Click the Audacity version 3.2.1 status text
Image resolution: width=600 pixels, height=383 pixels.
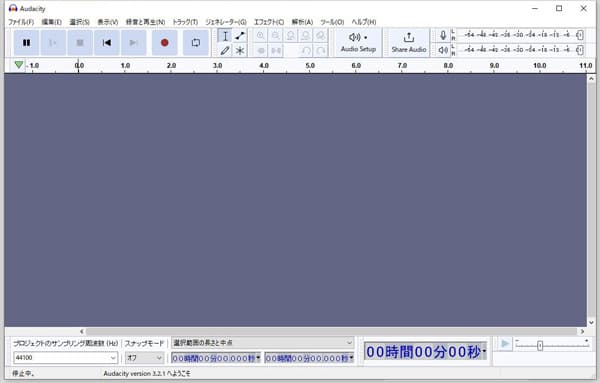coord(147,373)
